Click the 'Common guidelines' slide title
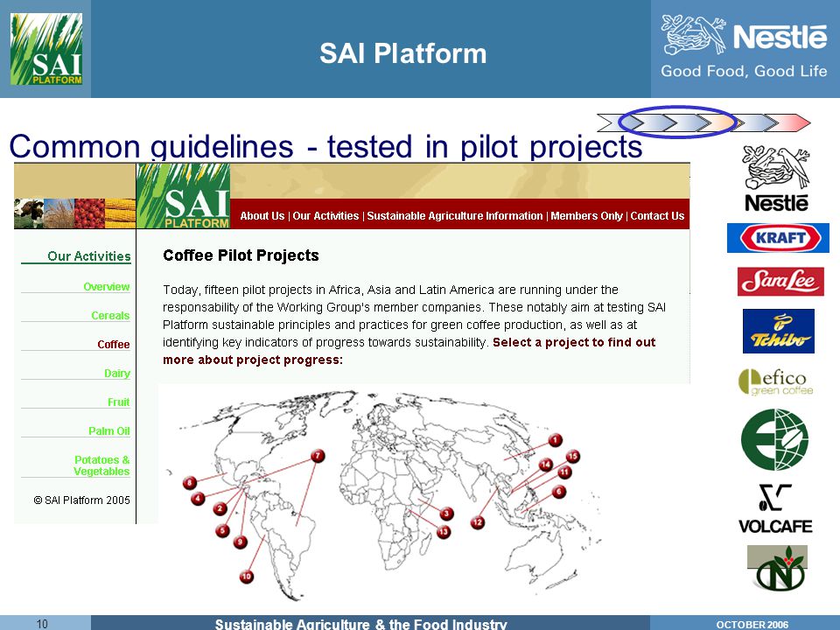This screenshot has height=630, width=840. pos(325,146)
